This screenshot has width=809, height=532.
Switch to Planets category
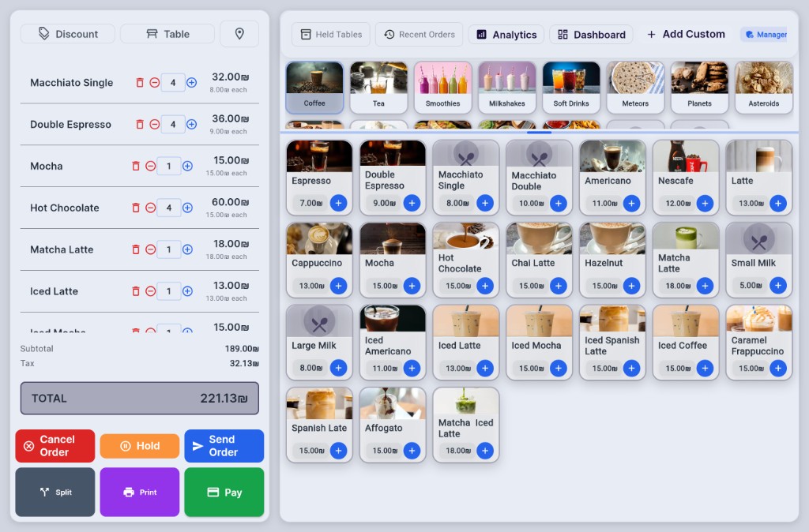700,88
